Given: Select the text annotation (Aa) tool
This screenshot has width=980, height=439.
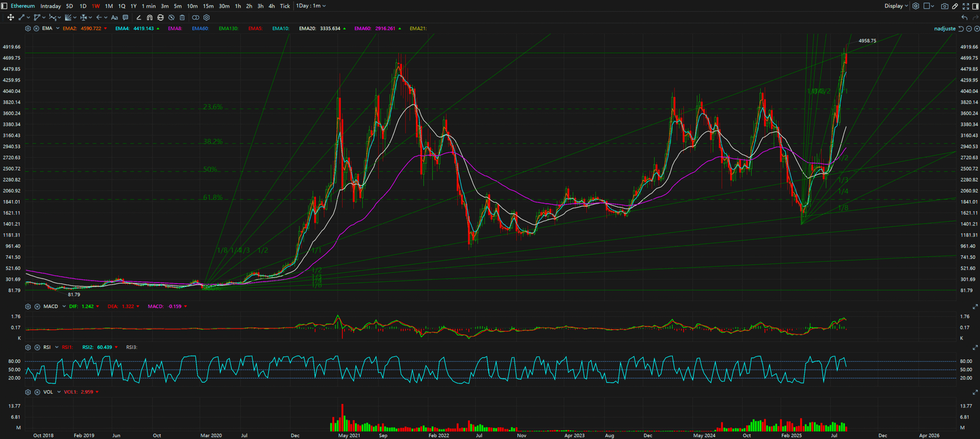Looking at the screenshot, I should click(115, 18).
